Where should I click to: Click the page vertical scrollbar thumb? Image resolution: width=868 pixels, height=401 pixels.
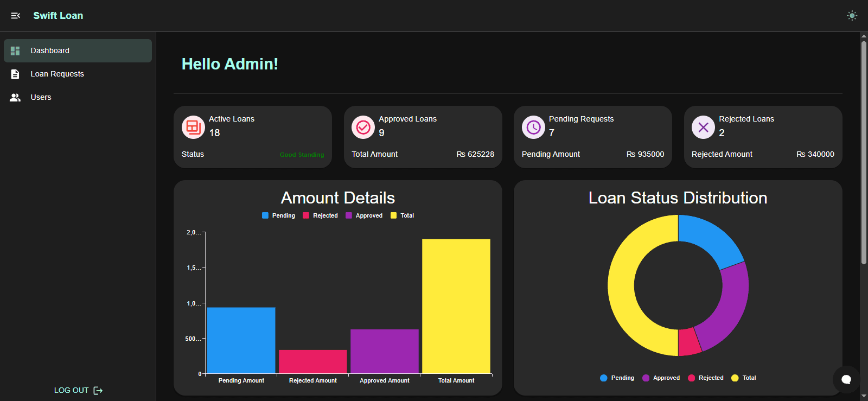[x=864, y=152]
